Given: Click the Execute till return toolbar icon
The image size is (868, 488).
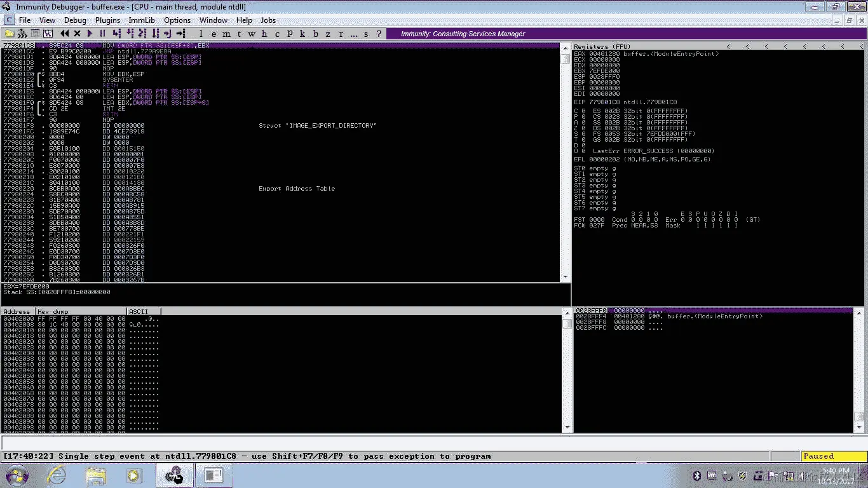Looking at the screenshot, I should tap(167, 33).
